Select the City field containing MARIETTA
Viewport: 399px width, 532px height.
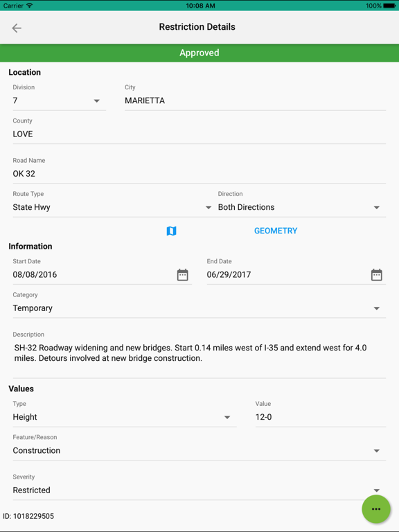[x=255, y=100]
